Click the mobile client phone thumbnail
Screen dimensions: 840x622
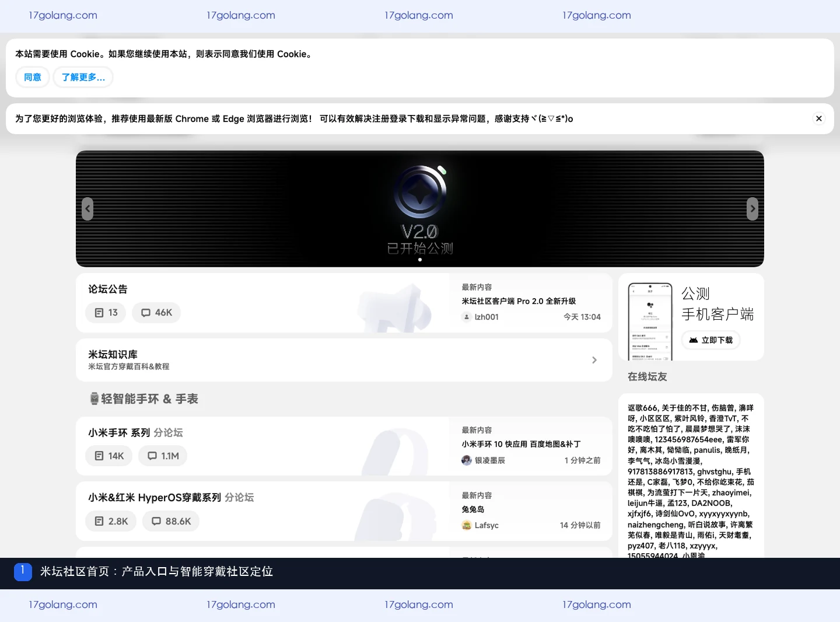tap(650, 322)
